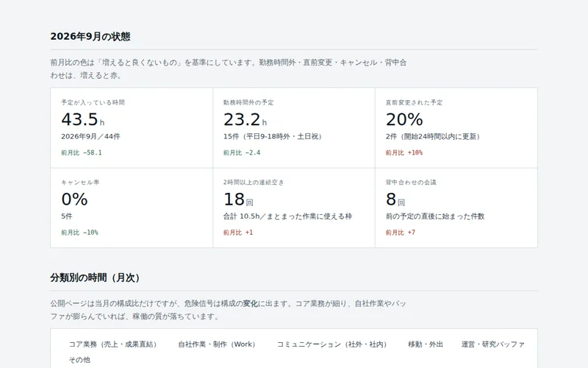Click the 0% cancellation rate value
This screenshot has height=368, width=588.
(x=74, y=199)
